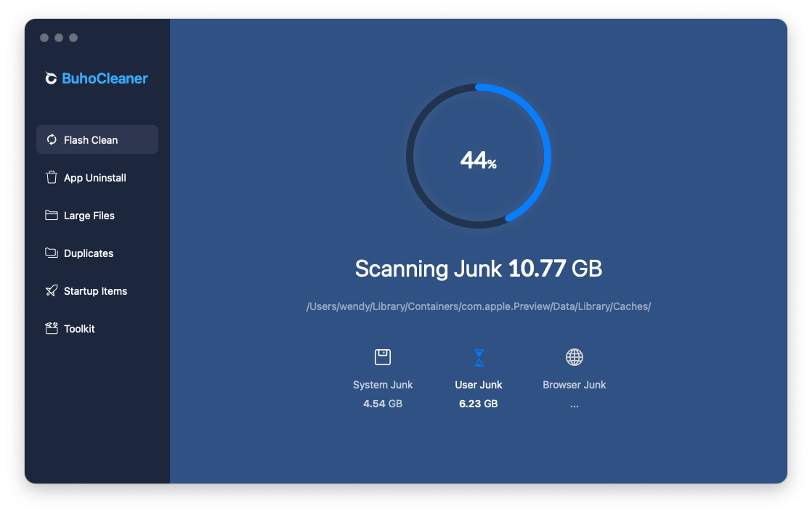812x514 pixels.
Task: Open the Startup Items section
Action: (97, 290)
